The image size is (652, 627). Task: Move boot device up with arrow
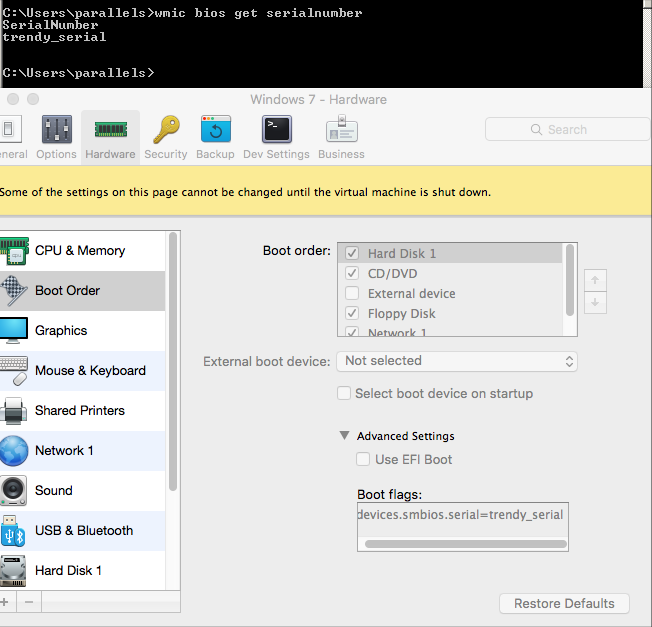(595, 280)
